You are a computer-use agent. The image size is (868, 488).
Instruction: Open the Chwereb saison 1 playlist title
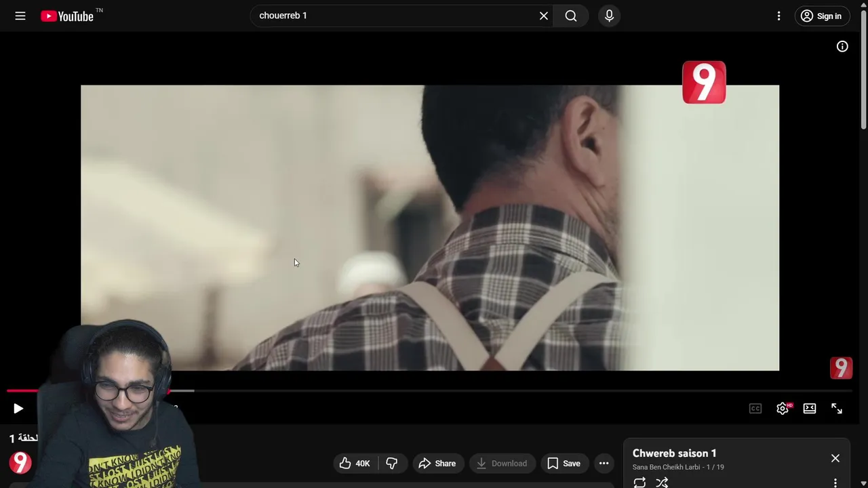(674, 453)
